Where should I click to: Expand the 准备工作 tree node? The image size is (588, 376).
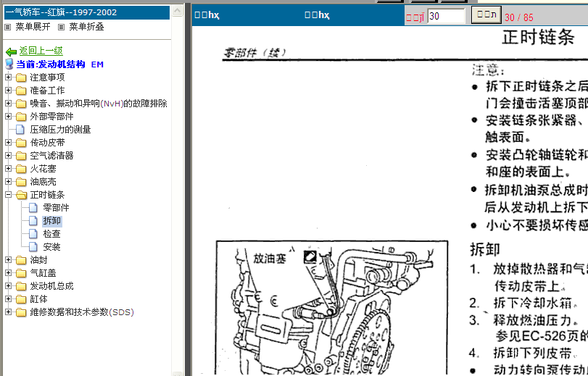8,91
